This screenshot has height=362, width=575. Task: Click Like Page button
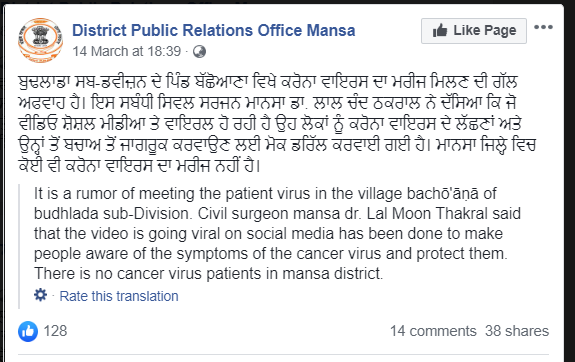coord(474,31)
